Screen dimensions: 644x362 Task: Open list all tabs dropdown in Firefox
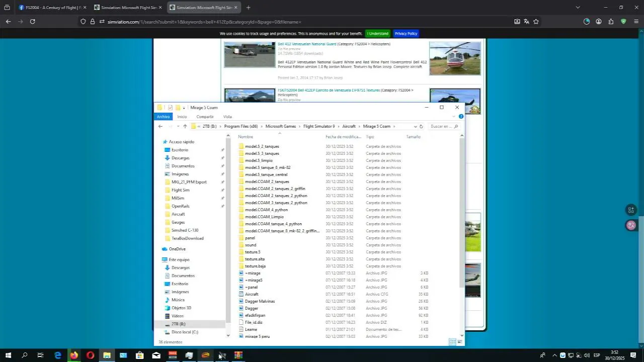[578, 8]
